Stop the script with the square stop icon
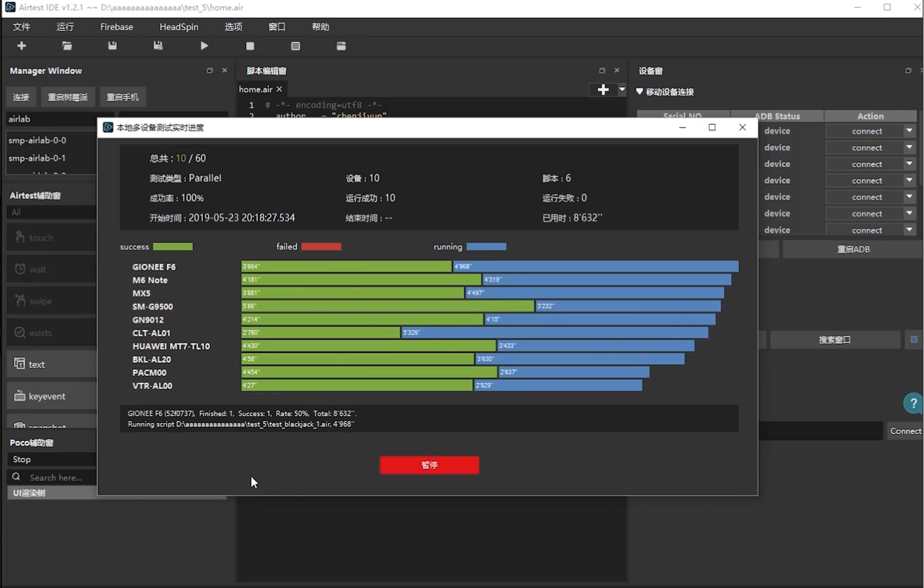This screenshot has height=588, width=924. [x=250, y=46]
